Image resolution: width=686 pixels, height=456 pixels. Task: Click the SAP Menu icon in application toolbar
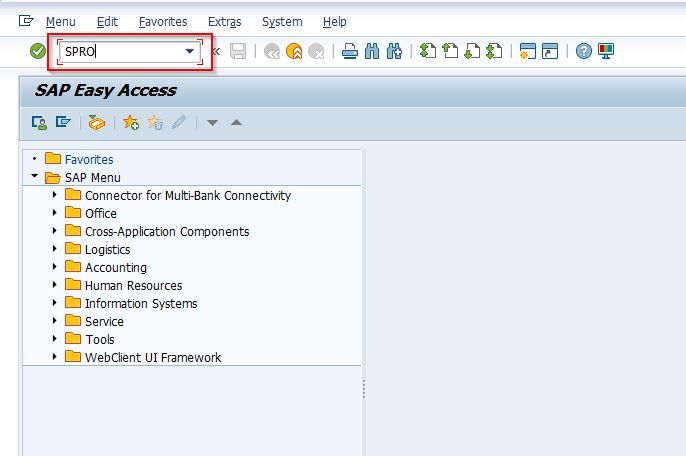point(63,122)
